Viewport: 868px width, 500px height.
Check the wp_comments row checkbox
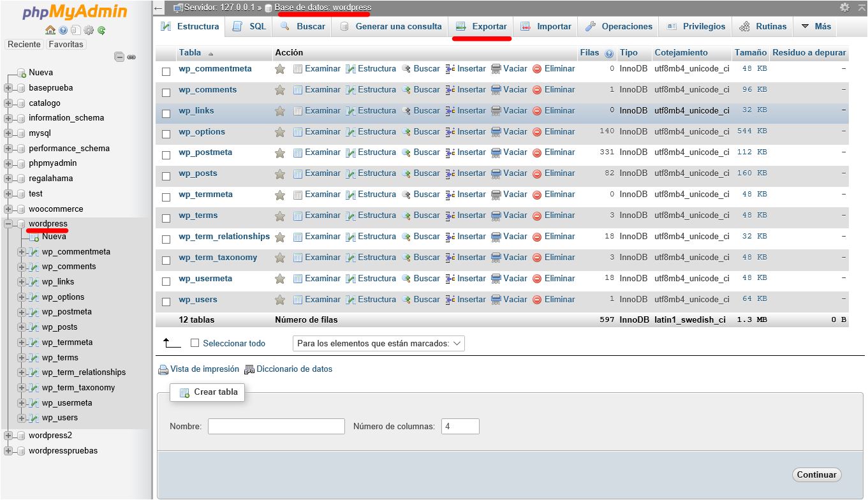tap(166, 93)
